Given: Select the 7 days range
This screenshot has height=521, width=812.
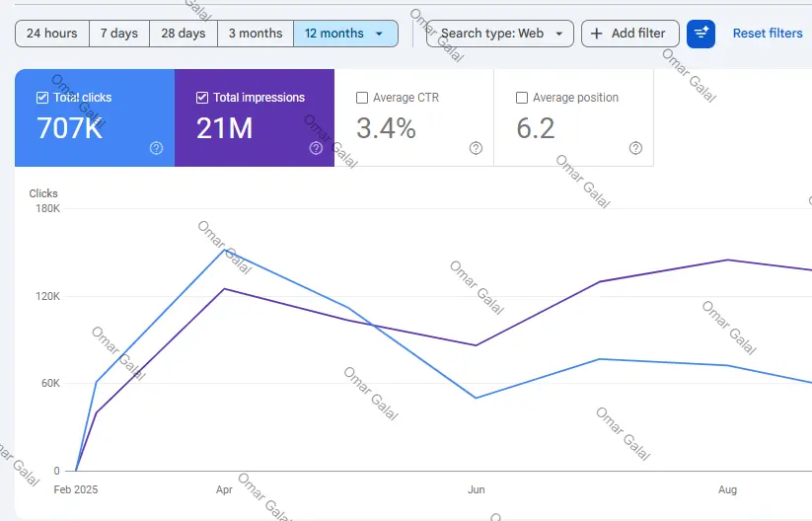Looking at the screenshot, I should pos(119,34).
